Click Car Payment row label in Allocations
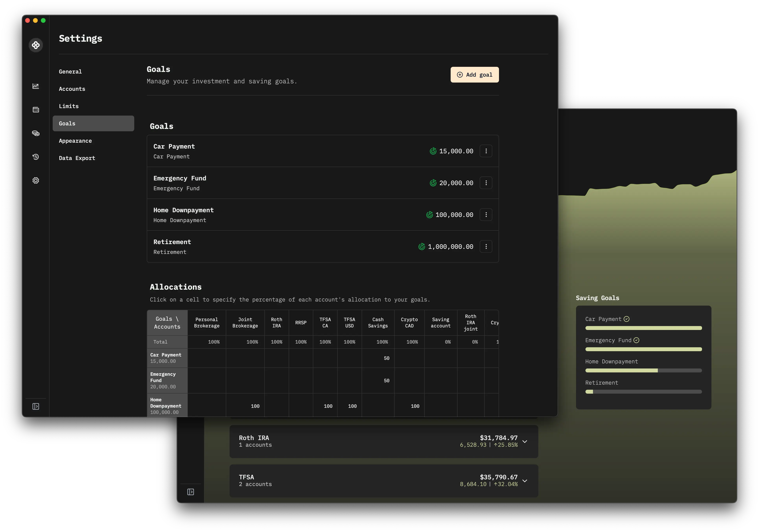Viewport: 759px width, 532px height. (x=167, y=358)
